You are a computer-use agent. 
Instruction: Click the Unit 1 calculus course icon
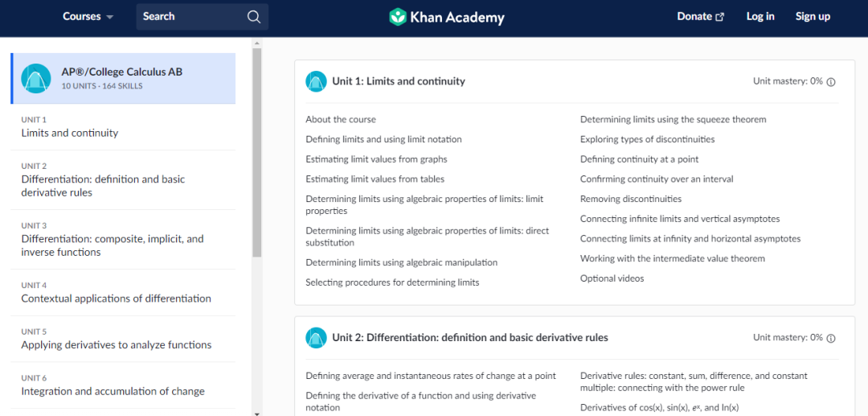pyautogui.click(x=316, y=81)
